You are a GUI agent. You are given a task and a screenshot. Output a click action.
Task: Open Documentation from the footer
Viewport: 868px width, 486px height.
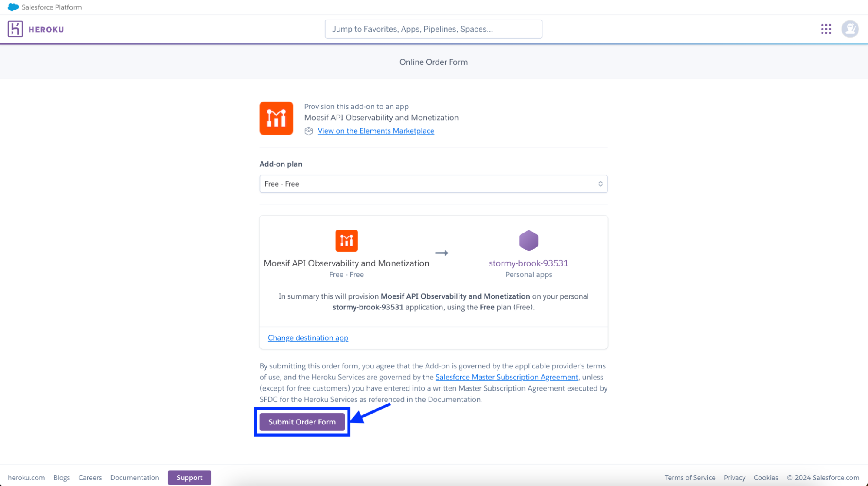[x=135, y=477]
